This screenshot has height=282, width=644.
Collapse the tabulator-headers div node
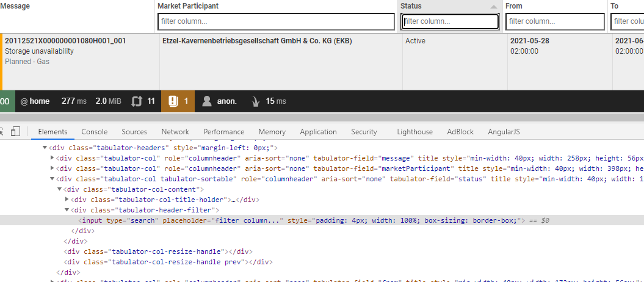click(45, 148)
